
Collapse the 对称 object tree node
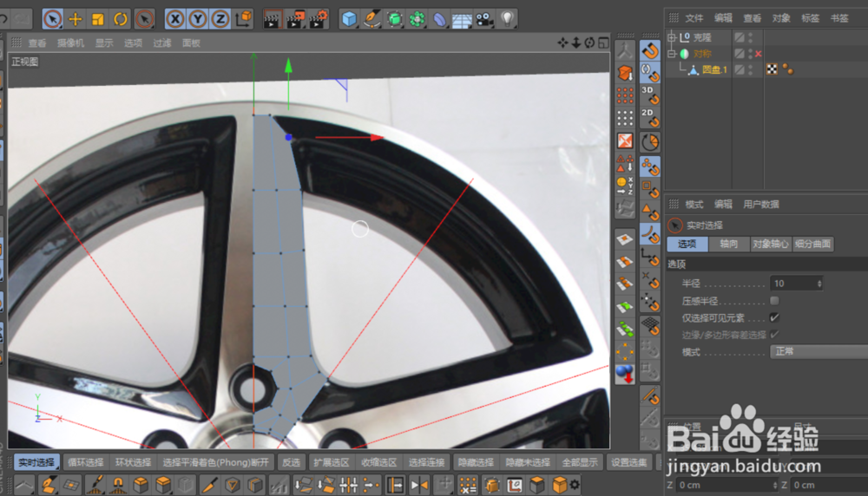[672, 54]
